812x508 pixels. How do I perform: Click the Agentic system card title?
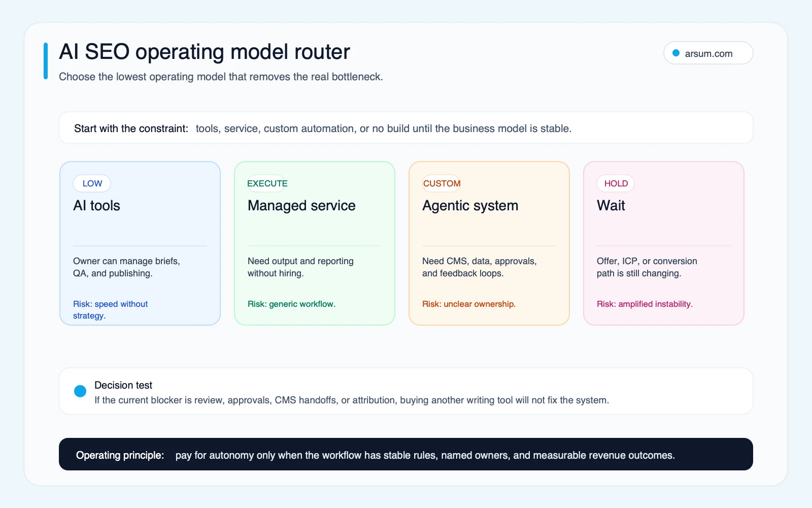coord(470,206)
